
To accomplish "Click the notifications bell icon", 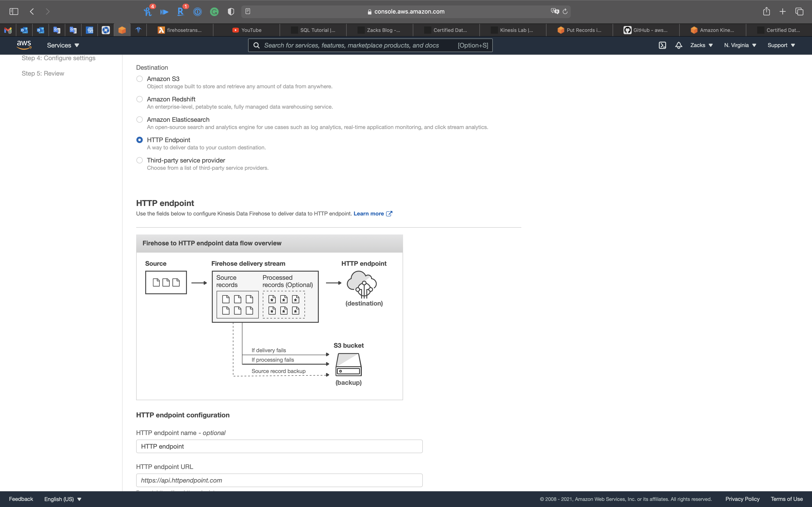I will (679, 45).
